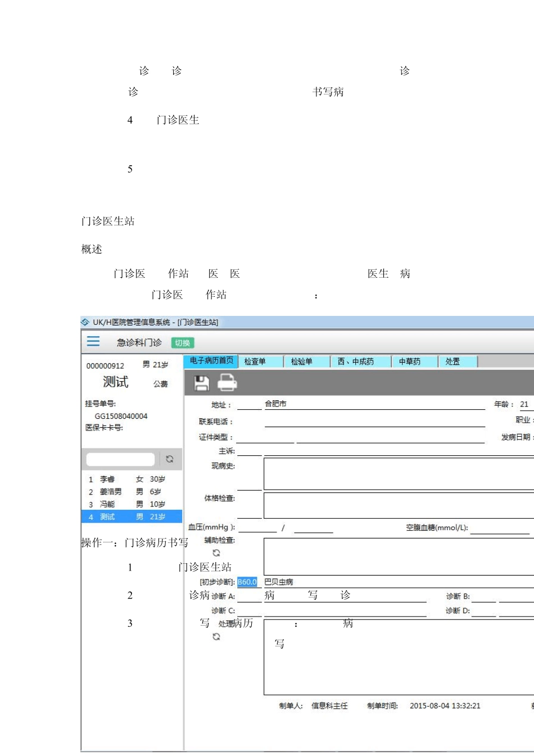This screenshot has height=756, width=534.
Task: Click the 处理 text area
Action: tap(399, 657)
